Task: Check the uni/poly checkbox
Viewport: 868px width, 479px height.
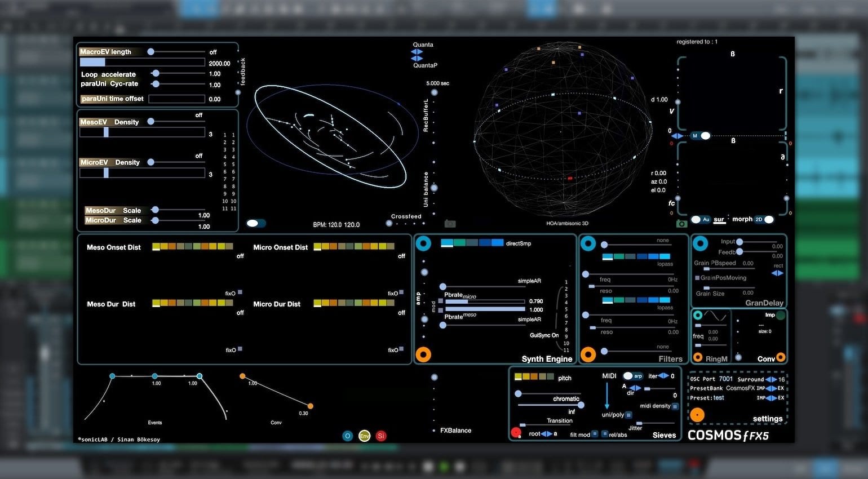Action: click(x=628, y=415)
